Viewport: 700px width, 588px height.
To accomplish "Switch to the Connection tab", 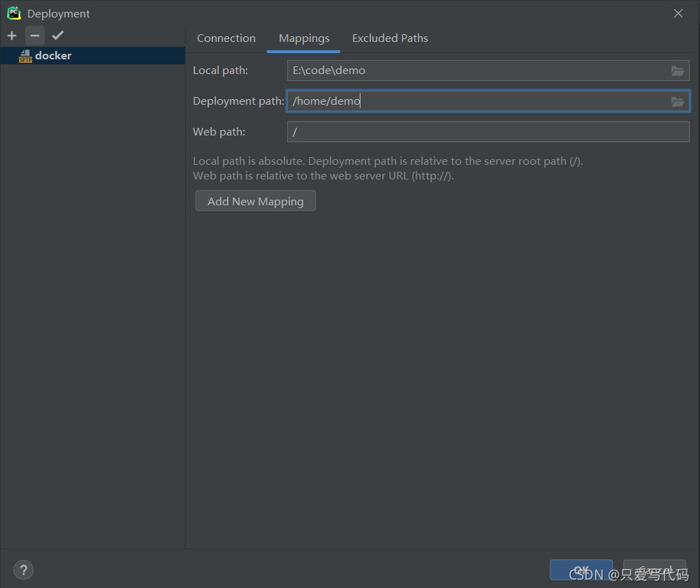I will 226,38.
